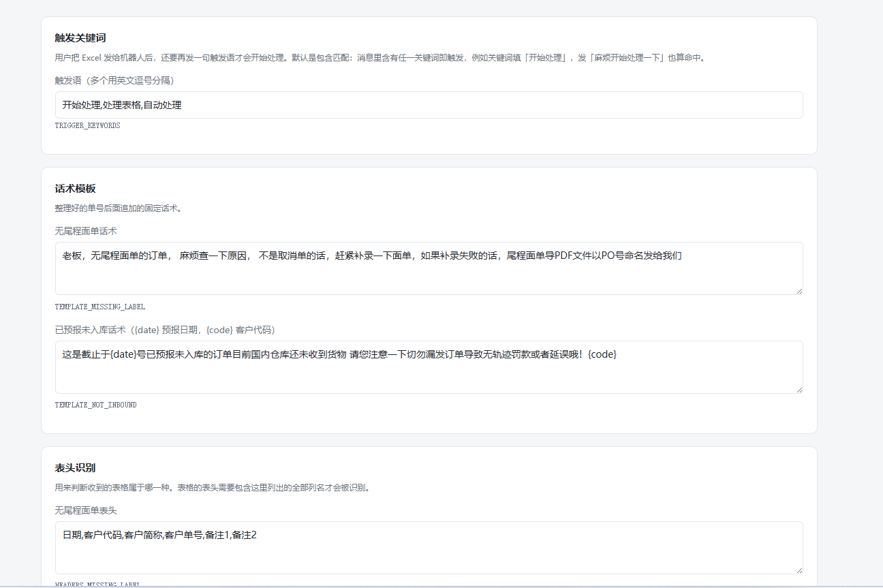The height and width of the screenshot is (588, 883).
Task: Click the 无尾程面单表头 headers textarea
Action: coord(429,548)
